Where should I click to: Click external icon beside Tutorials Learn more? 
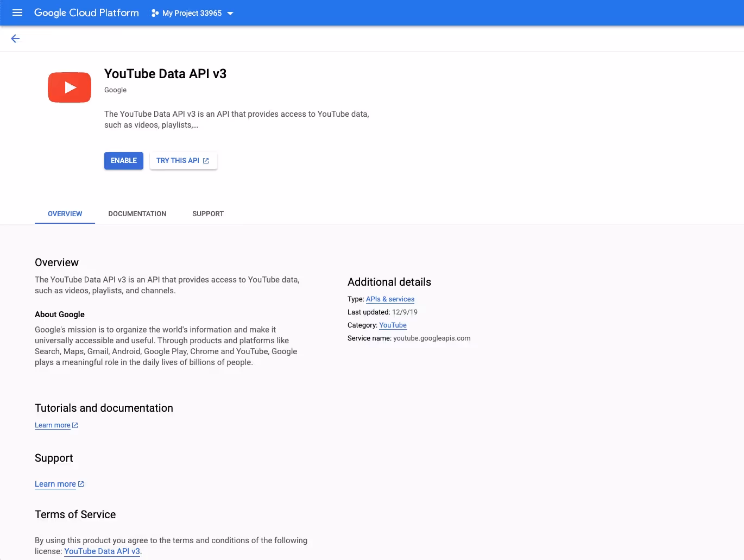[75, 425]
